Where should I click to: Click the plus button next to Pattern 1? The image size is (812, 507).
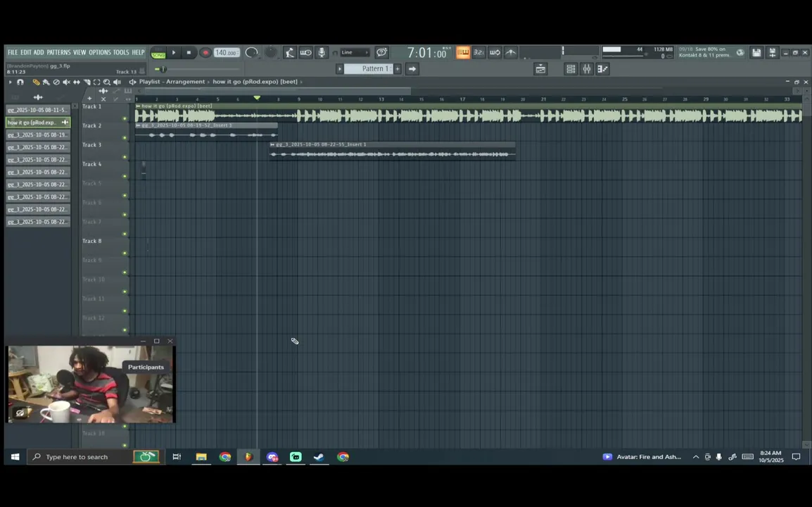[398, 69]
